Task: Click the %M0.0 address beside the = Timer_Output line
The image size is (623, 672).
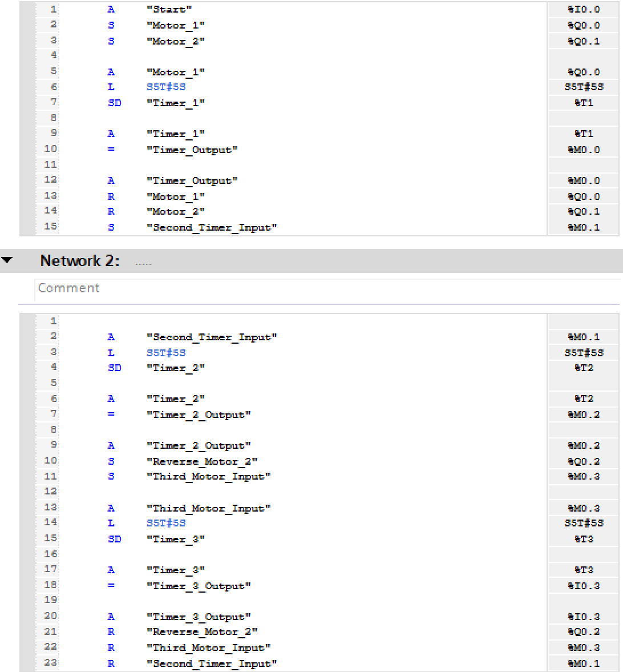Action: pyautogui.click(x=584, y=150)
